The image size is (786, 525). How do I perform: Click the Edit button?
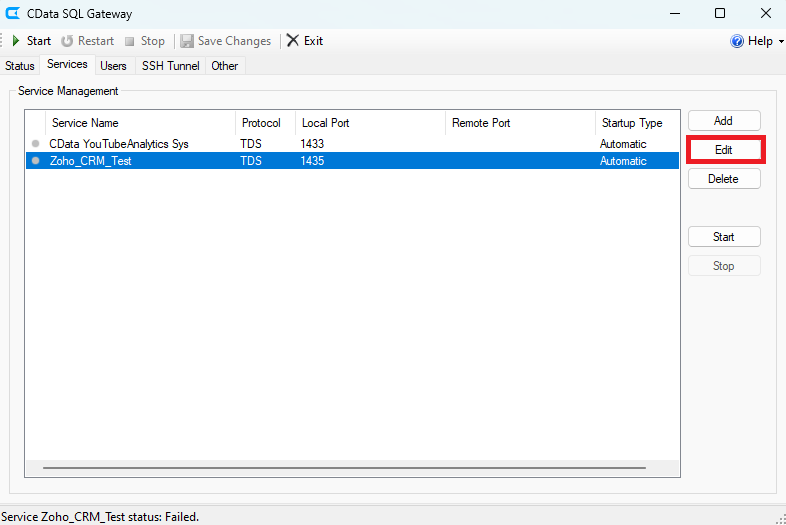click(x=724, y=149)
